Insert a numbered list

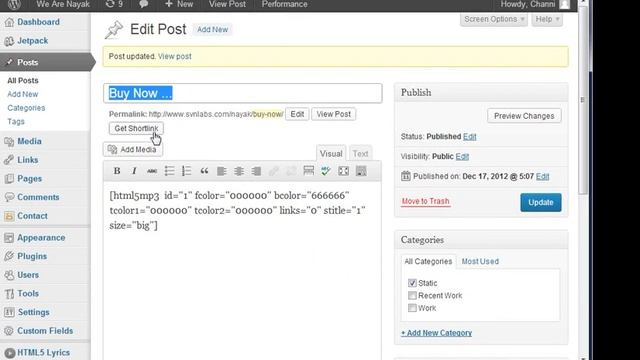[187, 171]
